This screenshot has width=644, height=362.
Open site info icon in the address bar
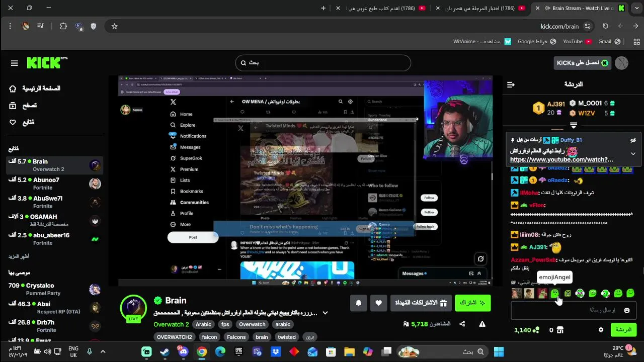pyautogui.click(x=587, y=26)
